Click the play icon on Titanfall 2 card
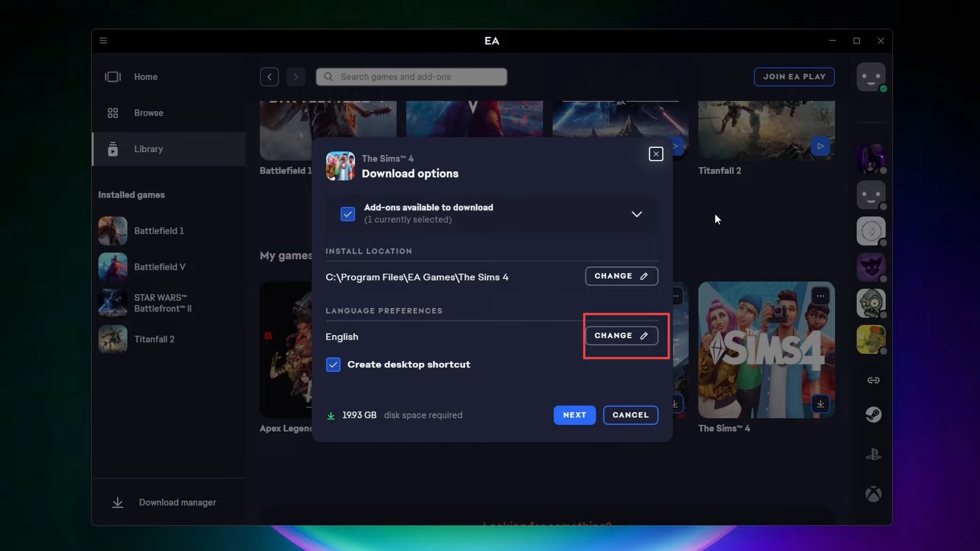 tap(820, 146)
